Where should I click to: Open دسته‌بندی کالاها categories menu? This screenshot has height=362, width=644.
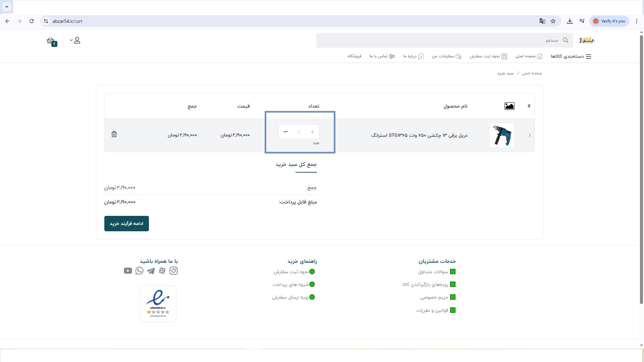(x=571, y=56)
